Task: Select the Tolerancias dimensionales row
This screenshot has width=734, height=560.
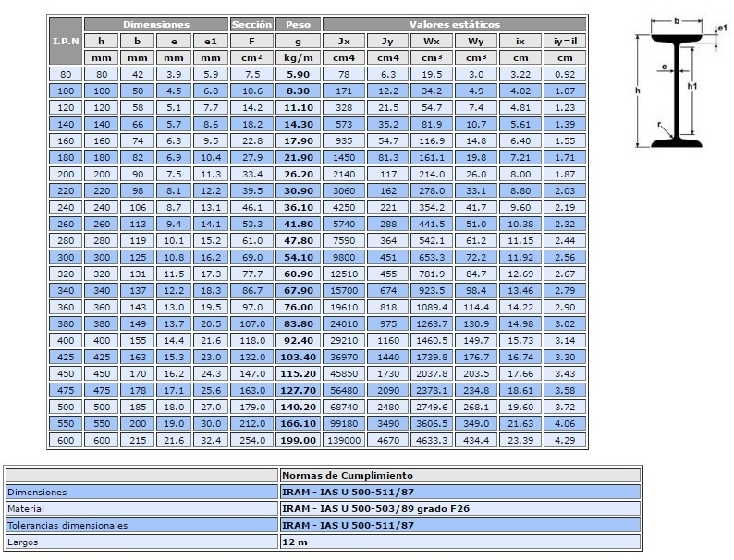Action: coord(323,526)
